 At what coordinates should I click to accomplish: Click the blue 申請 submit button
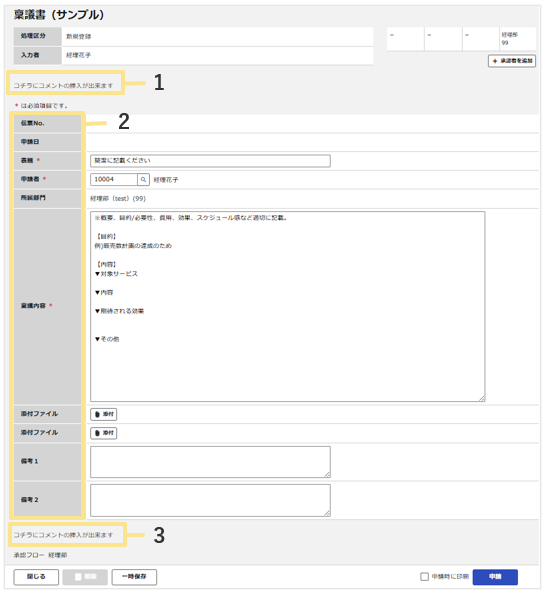pyautogui.click(x=495, y=577)
